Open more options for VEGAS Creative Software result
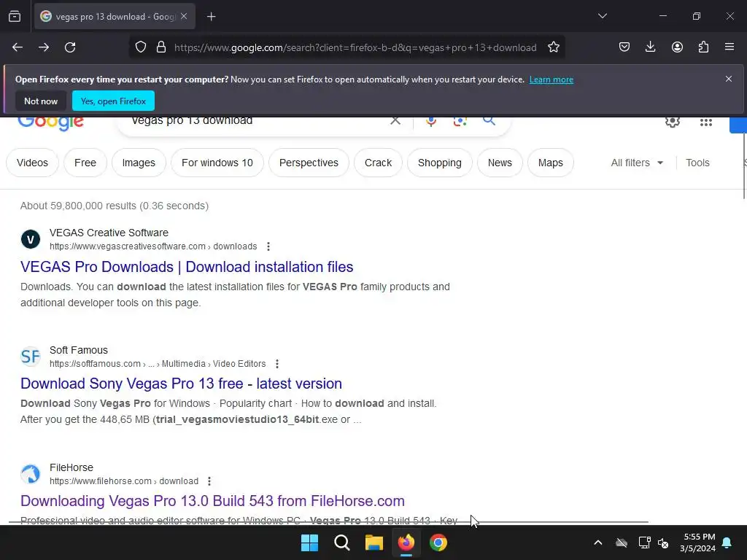Screen dimensions: 747x560 coord(268,246)
